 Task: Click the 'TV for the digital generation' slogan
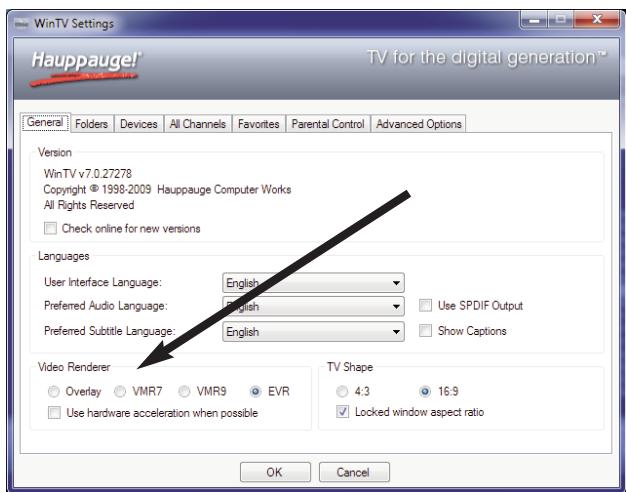(x=487, y=58)
